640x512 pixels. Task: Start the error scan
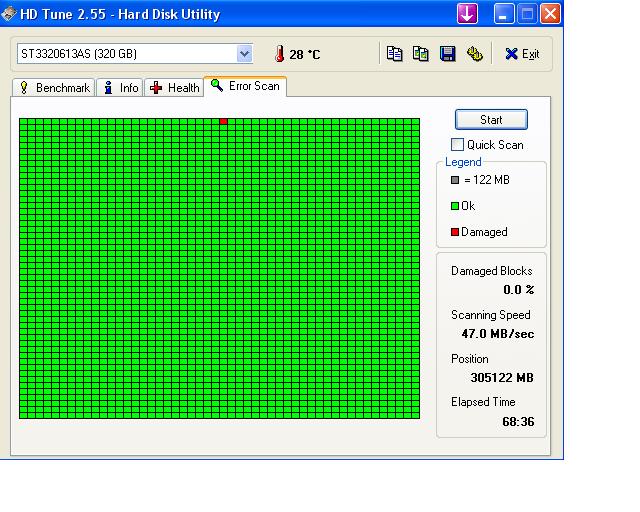tap(491, 120)
